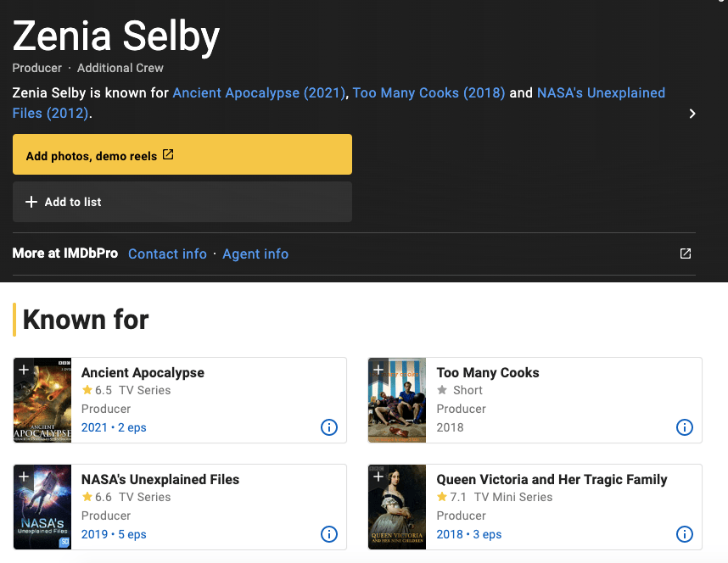The width and height of the screenshot is (728, 563).
Task: Add Queen Victoria poster to watchlist
Action: 379,477
